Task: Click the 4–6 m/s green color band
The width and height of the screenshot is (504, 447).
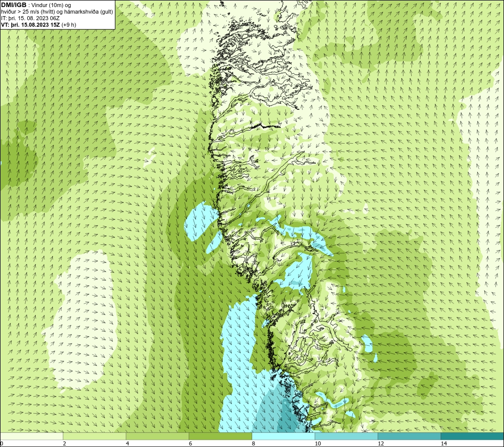Action: click(157, 436)
